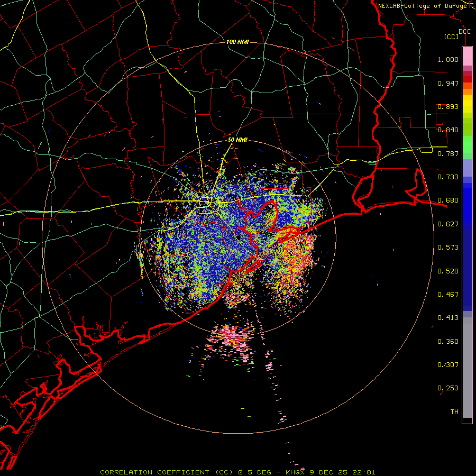Screen dimensions: 476x476
Task: Click the pink segment of the color bar
Action: 467,57
